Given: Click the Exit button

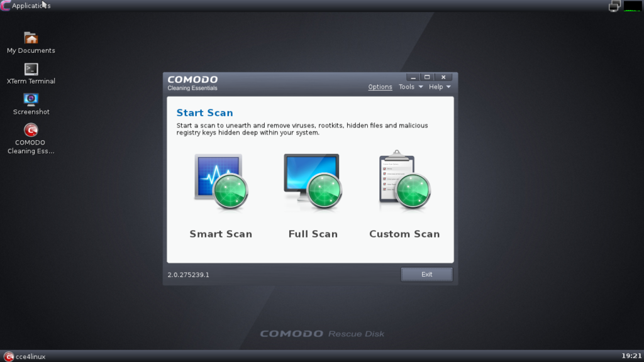Looking at the screenshot, I should tap(427, 274).
